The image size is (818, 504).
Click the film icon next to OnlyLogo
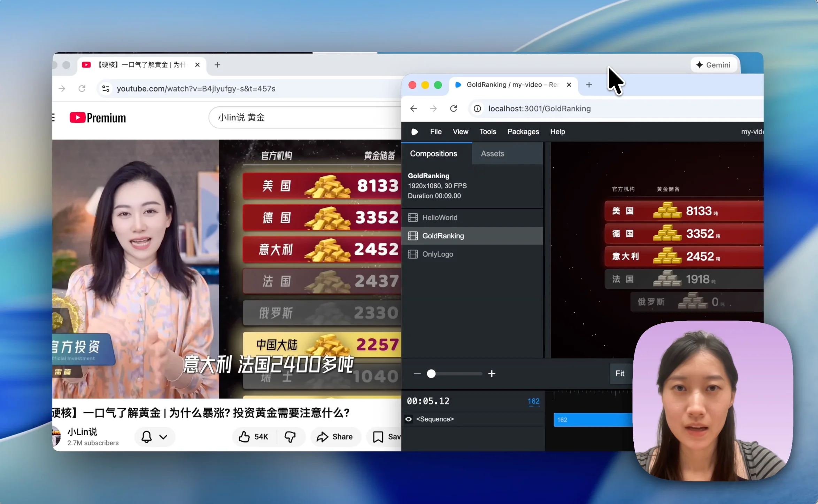click(413, 254)
